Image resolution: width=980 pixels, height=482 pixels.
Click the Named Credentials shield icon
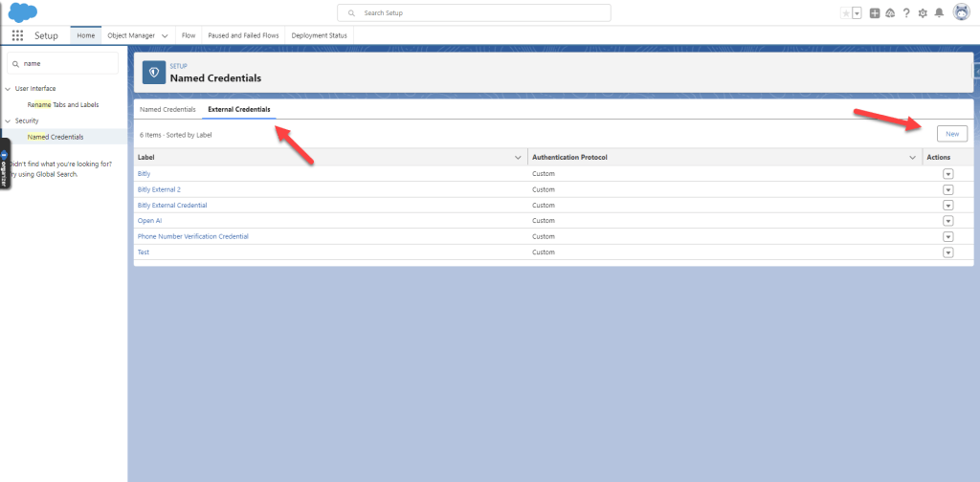(x=154, y=73)
